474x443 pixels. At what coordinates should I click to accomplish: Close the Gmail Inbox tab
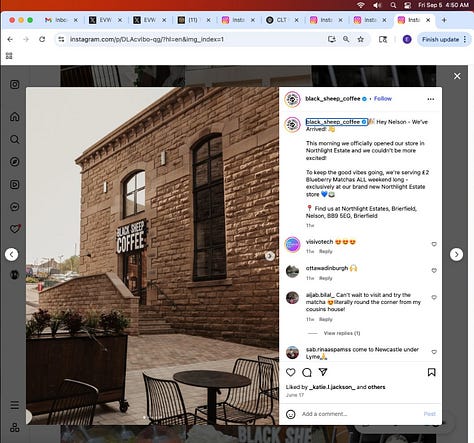(x=76, y=20)
